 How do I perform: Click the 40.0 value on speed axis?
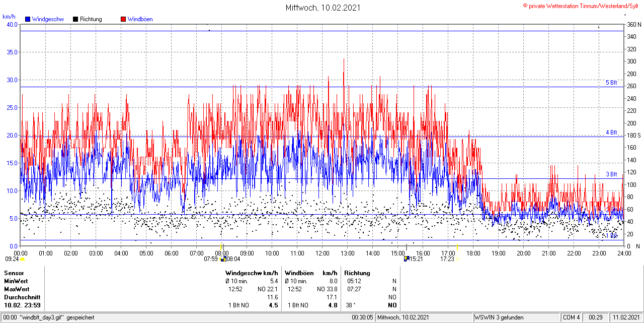(11, 24)
